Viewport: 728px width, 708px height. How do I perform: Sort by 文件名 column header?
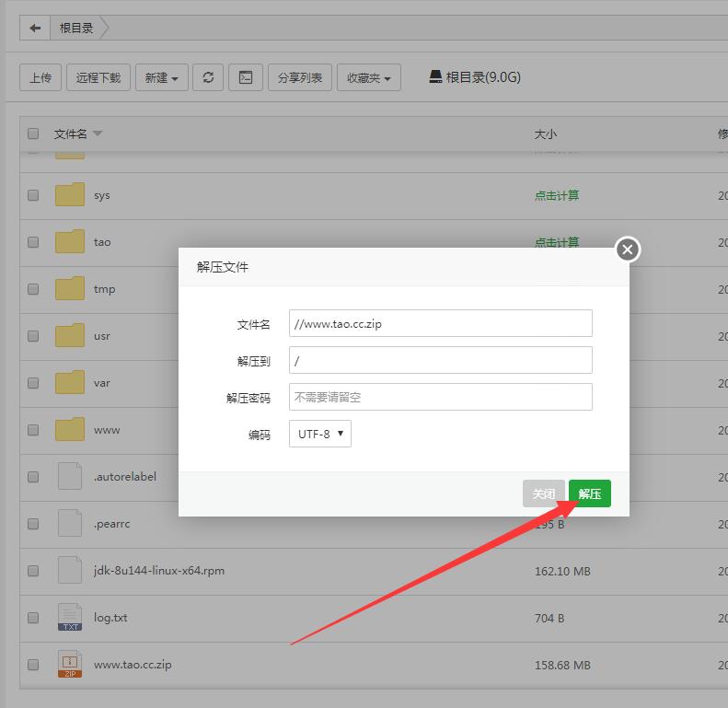pos(71,133)
